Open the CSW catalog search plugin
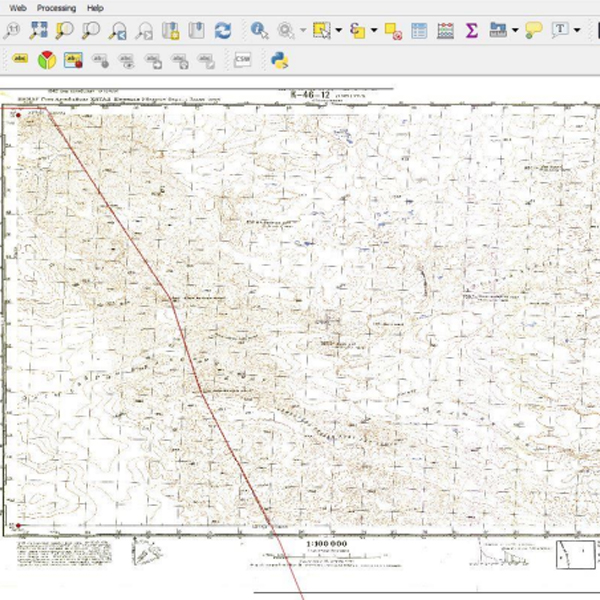 (x=242, y=60)
